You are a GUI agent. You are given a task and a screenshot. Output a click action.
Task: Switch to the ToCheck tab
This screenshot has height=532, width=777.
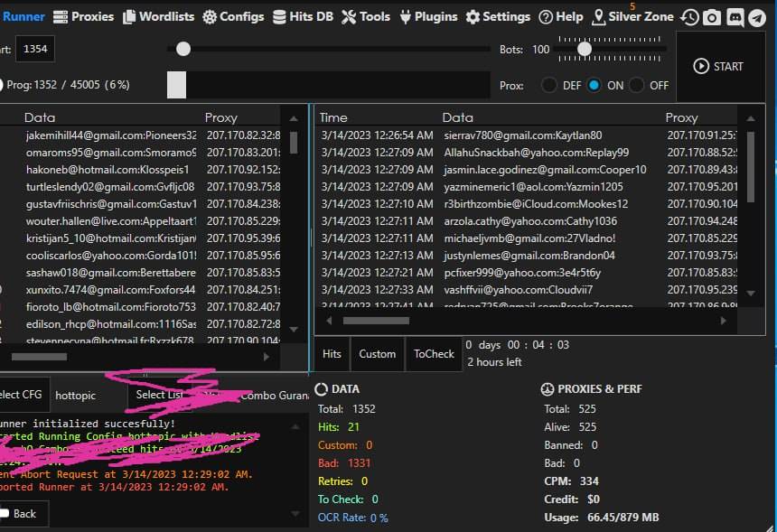(x=434, y=354)
